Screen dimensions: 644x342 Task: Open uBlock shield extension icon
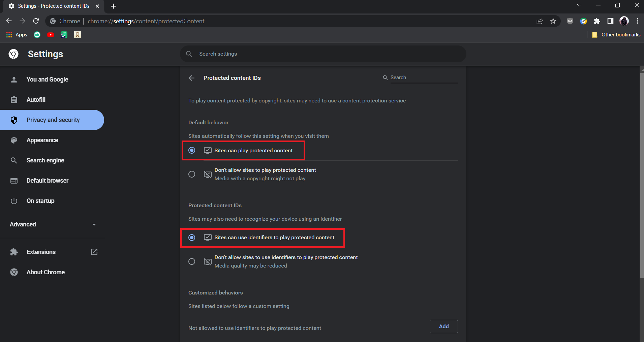[570, 21]
